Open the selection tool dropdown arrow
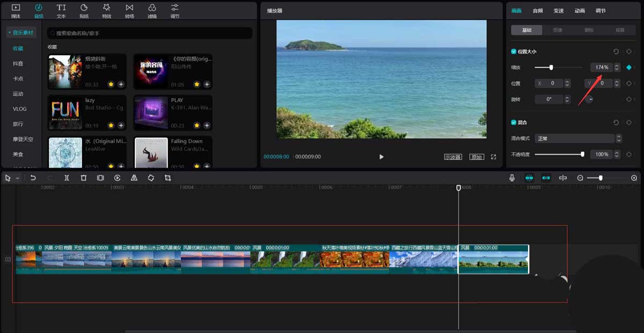The height and width of the screenshot is (333, 644). (x=18, y=178)
